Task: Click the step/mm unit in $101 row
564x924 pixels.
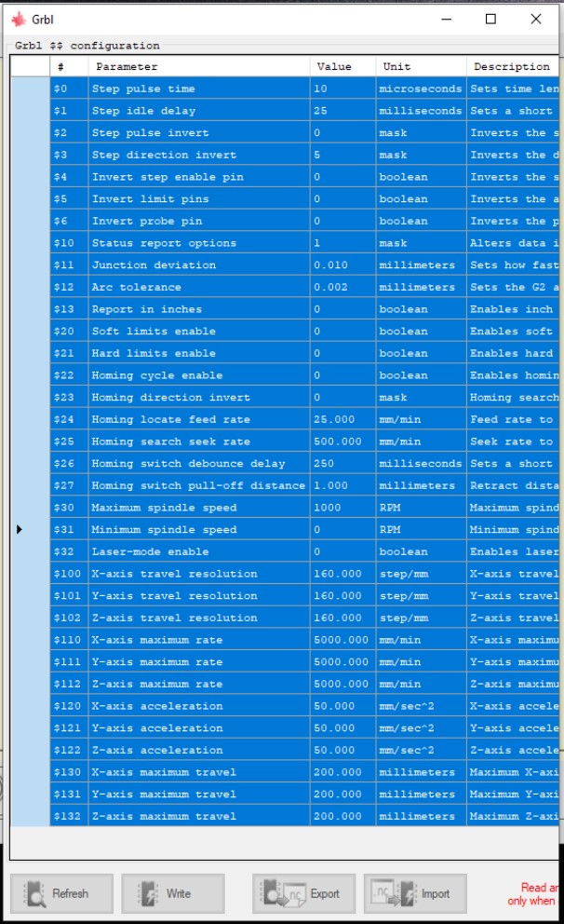Action: point(421,596)
